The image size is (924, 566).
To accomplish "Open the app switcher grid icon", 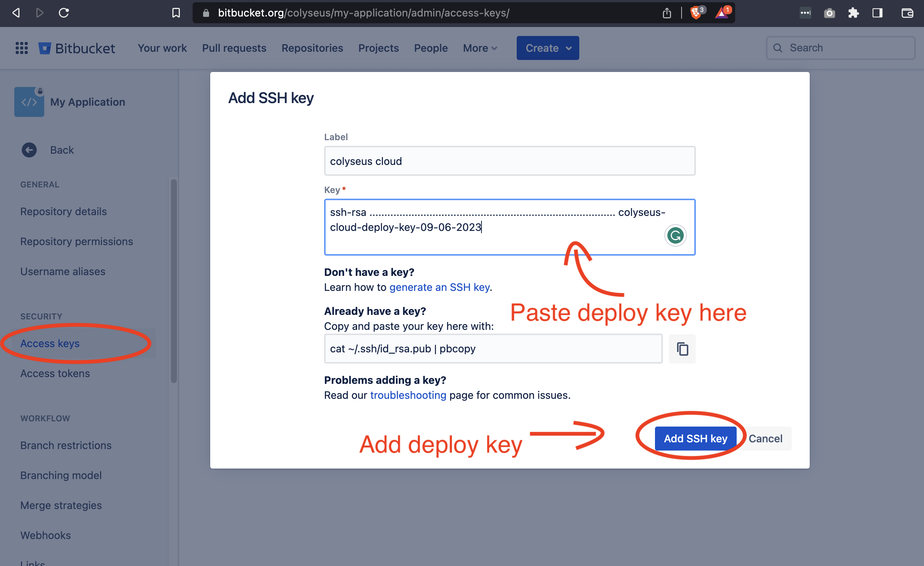I will [22, 48].
